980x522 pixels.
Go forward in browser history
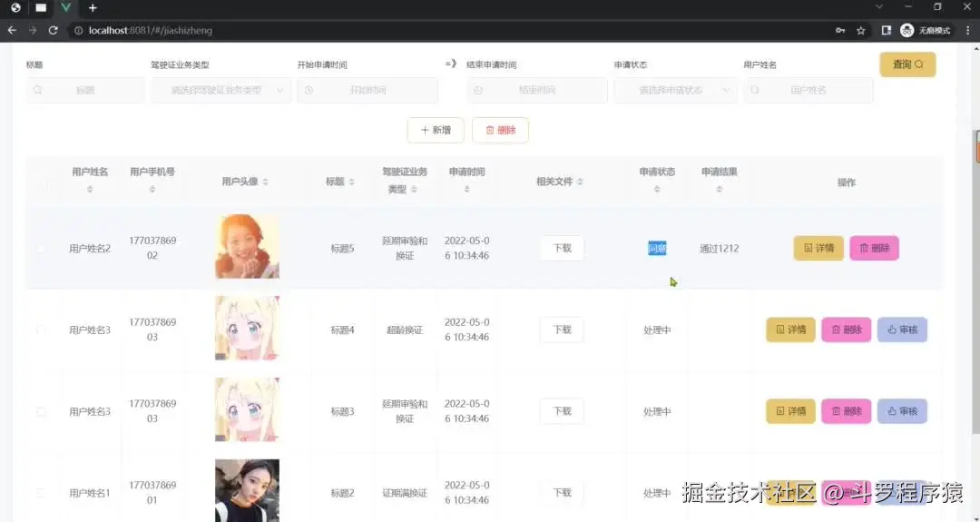click(33, 30)
